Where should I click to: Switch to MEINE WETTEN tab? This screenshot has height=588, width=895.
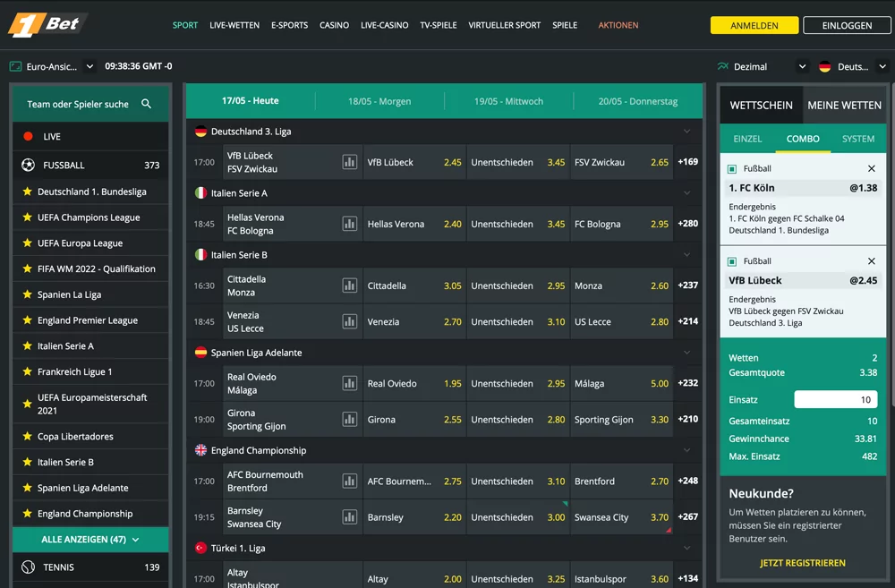844,105
